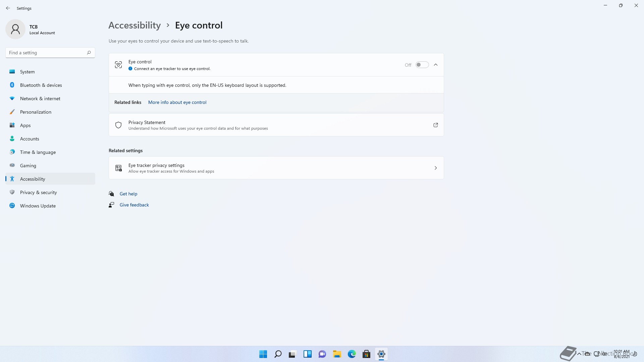Click the Privacy & security shield icon
644x362 pixels.
point(12,192)
